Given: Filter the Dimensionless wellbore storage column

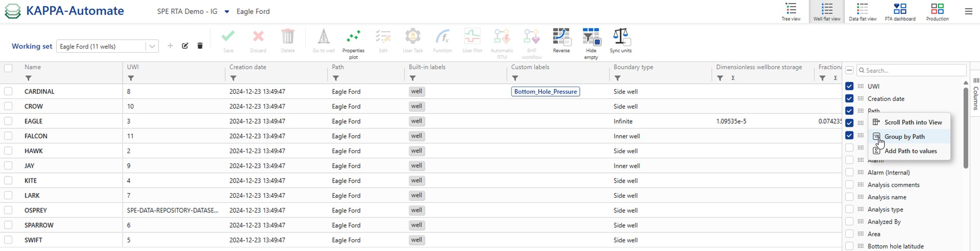Looking at the screenshot, I should click(720, 78).
